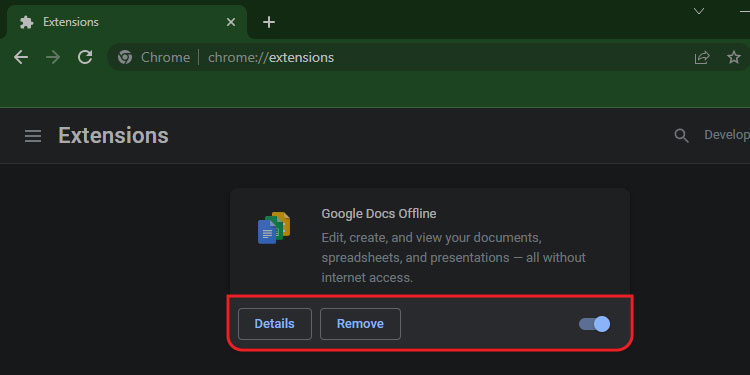Viewport: 750px width, 375px height.
Task: Disable the Google Docs Offline toggle
Action: coord(595,324)
